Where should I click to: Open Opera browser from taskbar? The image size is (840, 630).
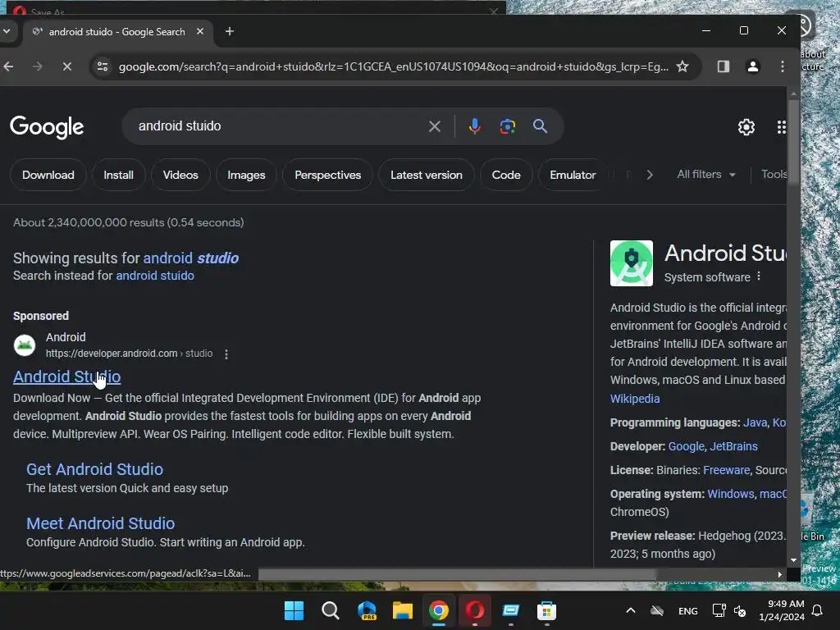475,610
